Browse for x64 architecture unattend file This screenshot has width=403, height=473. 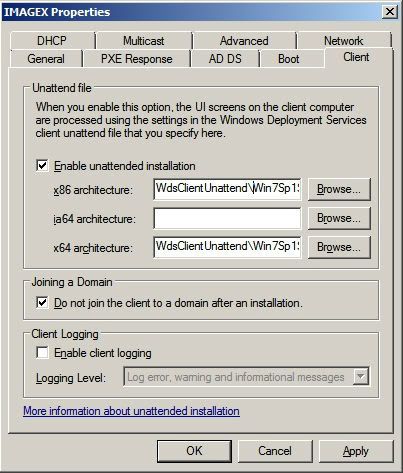click(339, 247)
